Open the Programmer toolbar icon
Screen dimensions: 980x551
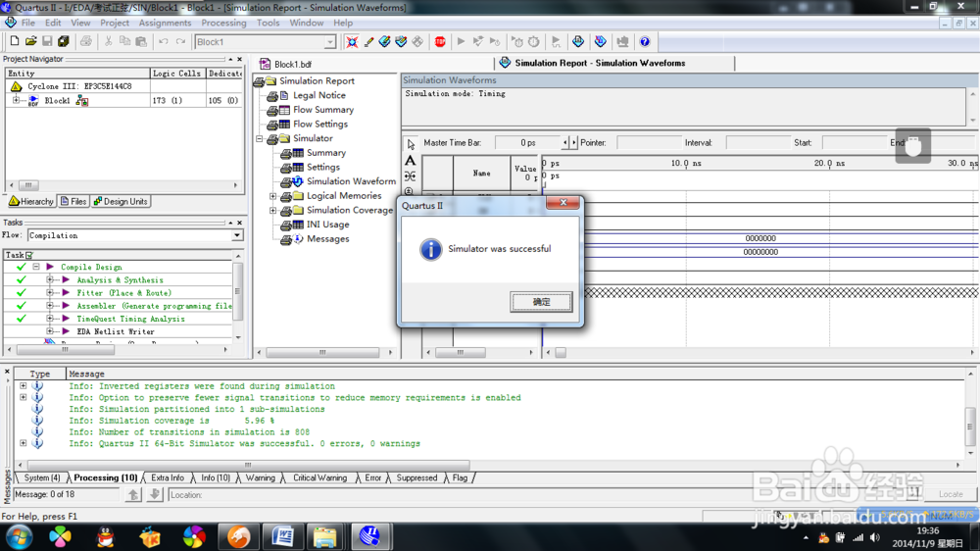600,41
